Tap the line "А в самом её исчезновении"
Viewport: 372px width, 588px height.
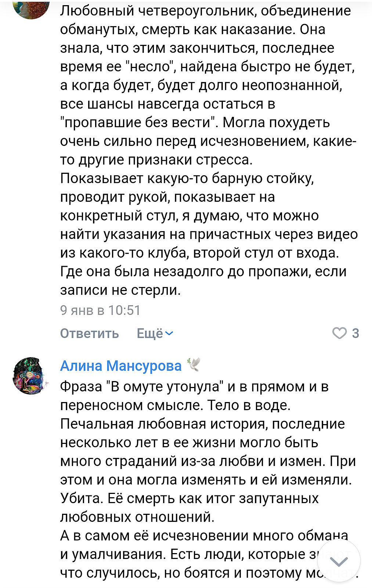point(204,535)
